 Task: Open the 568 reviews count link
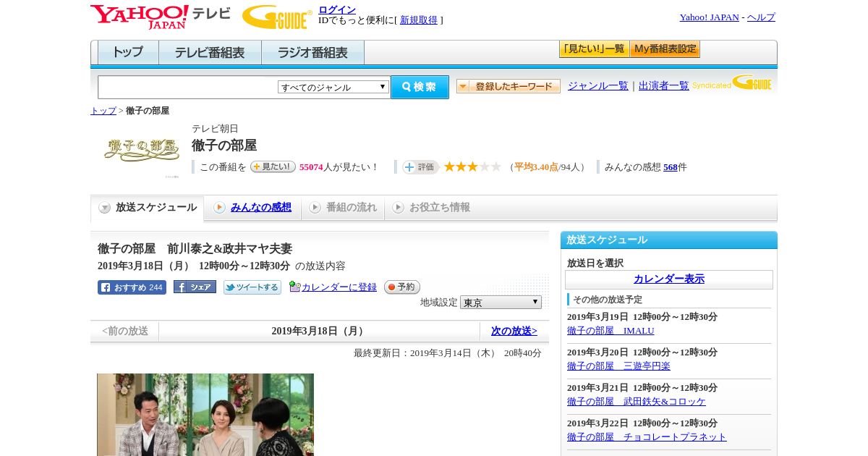pyautogui.click(x=671, y=167)
